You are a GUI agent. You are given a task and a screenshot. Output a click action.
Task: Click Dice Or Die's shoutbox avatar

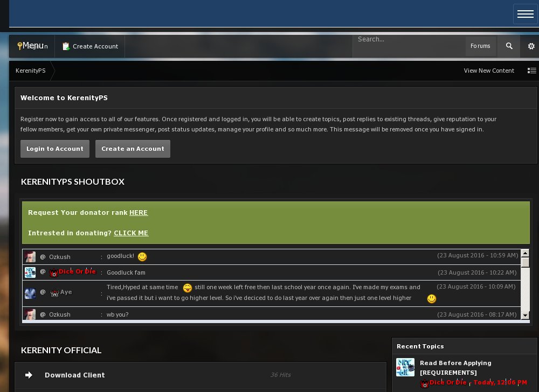[x=30, y=272]
